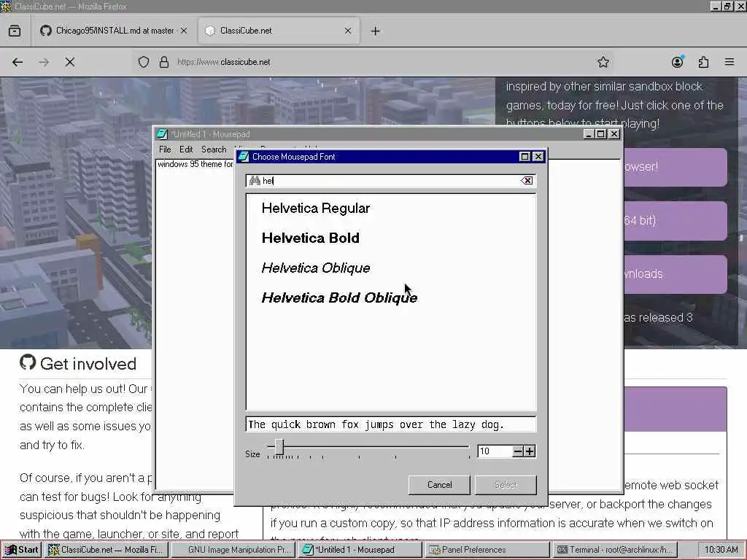
Task: Minimize the Firefox window
Action: 715,6
